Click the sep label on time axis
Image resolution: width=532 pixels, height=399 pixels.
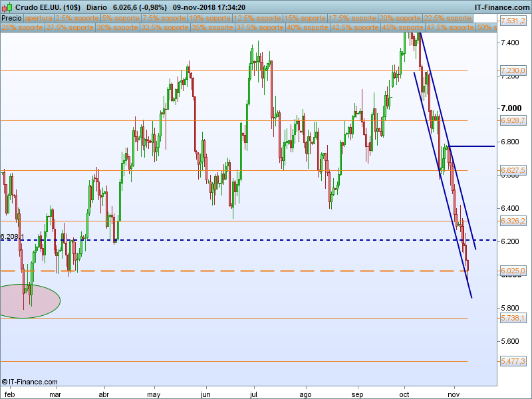[x=357, y=394]
